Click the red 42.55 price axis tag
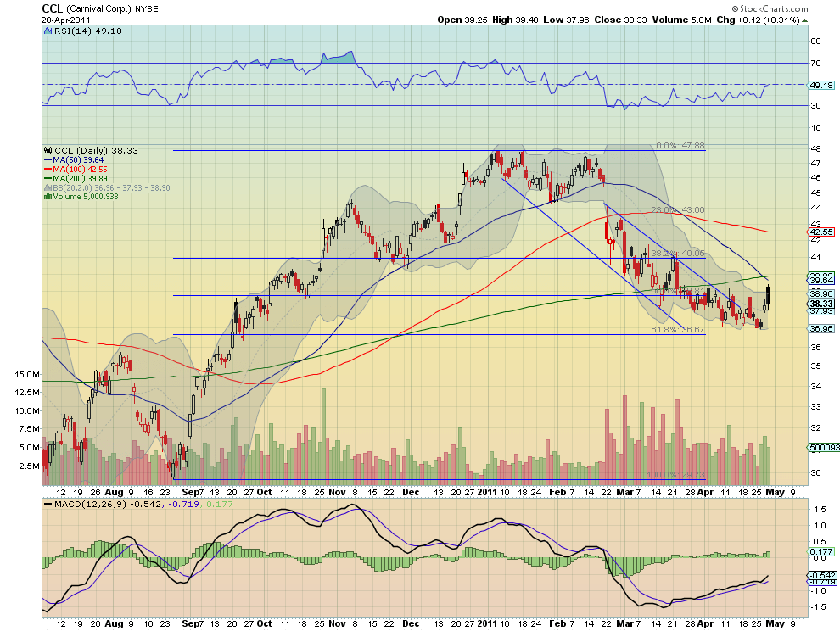Screen dimensions: 840x631 [821, 232]
